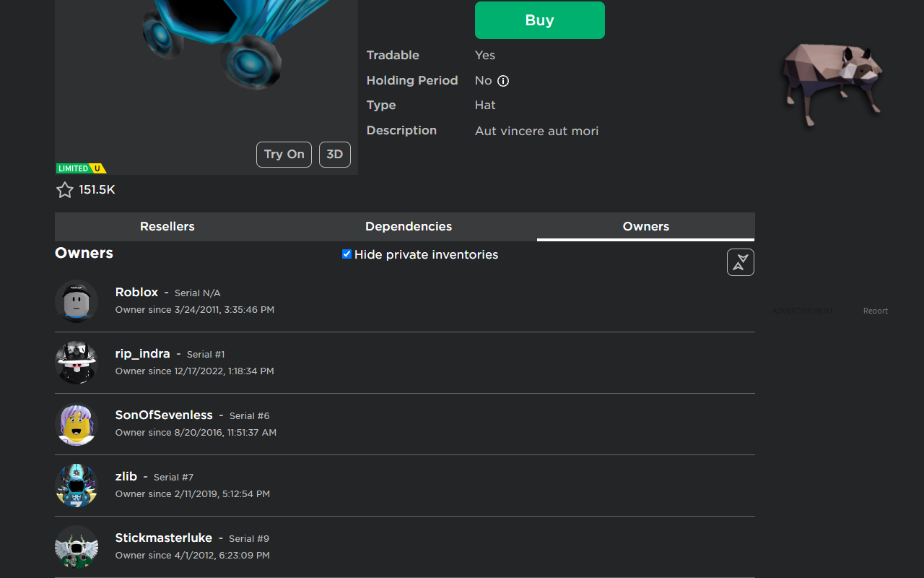Click the Type value Hat

pyautogui.click(x=485, y=105)
